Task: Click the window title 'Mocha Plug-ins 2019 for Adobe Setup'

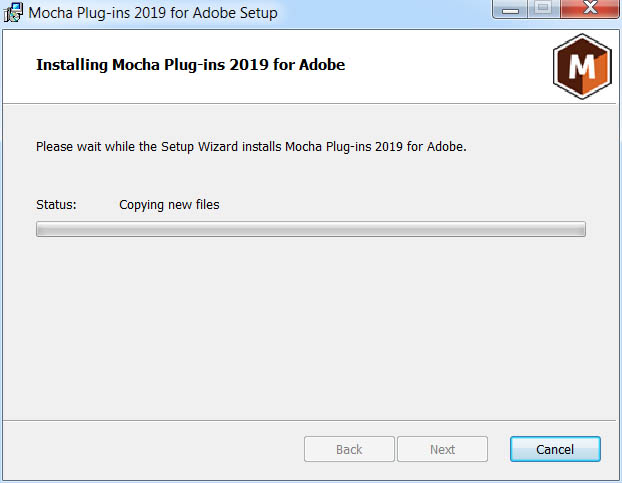Action: [x=153, y=13]
